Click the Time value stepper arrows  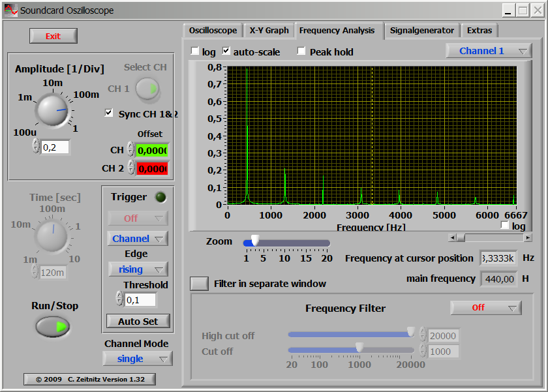(35, 271)
